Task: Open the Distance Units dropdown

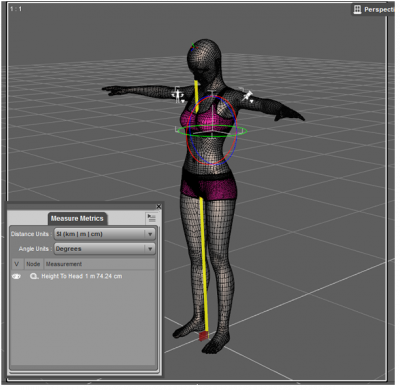Action: 104,234
